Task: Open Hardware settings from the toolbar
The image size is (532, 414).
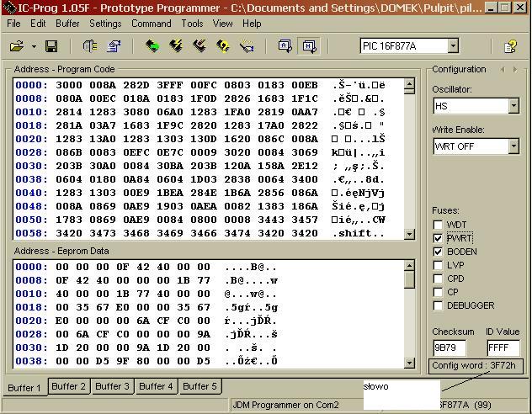Action: (x=90, y=46)
